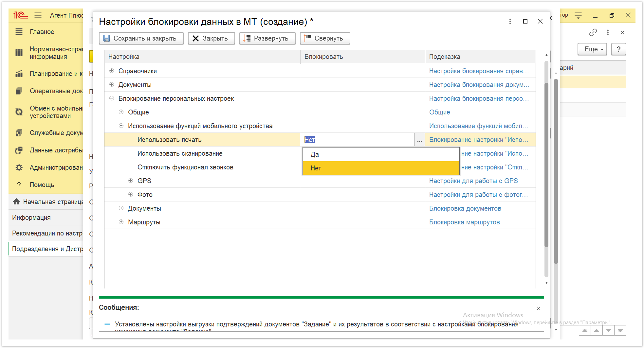Select Нет in the dropdown list

pyautogui.click(x=381, y=168)
